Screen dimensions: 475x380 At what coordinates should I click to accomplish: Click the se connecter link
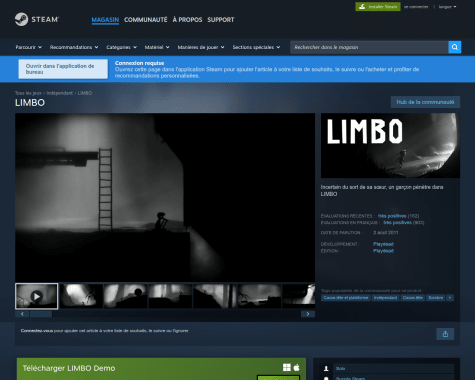(416, 7)
